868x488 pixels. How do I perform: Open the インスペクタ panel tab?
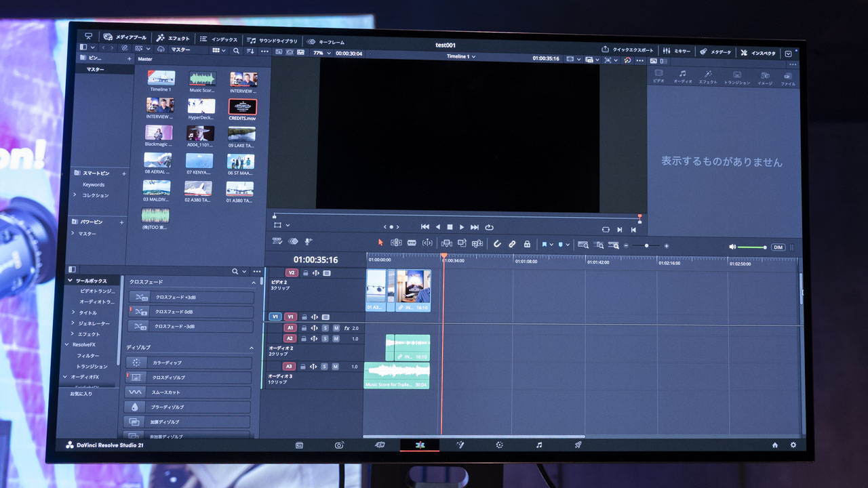(758, 53)
